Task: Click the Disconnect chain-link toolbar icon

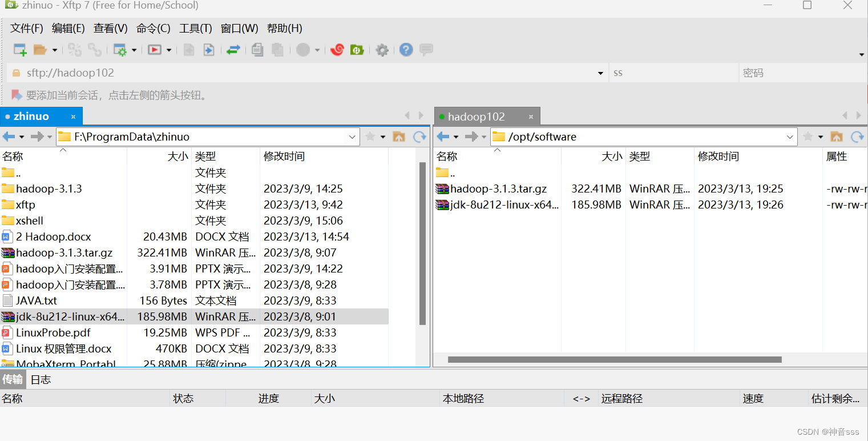Action: click(95, 50)
